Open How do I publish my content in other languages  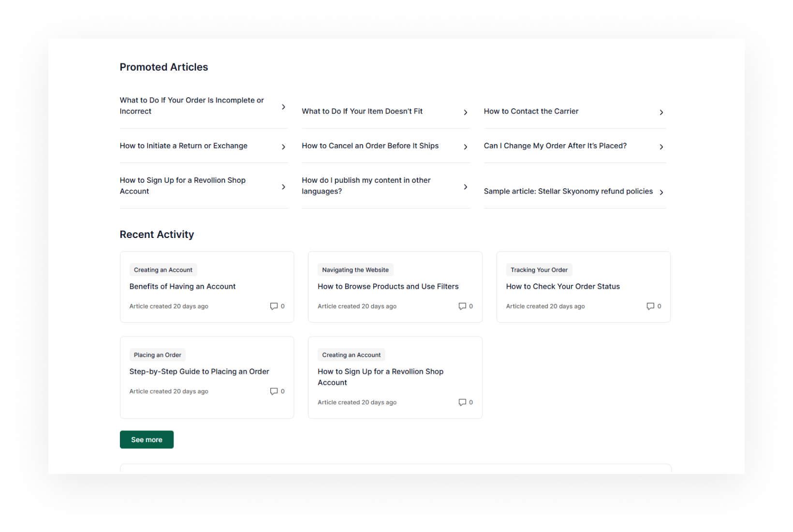pyautogui.click(x=366, y=186)
